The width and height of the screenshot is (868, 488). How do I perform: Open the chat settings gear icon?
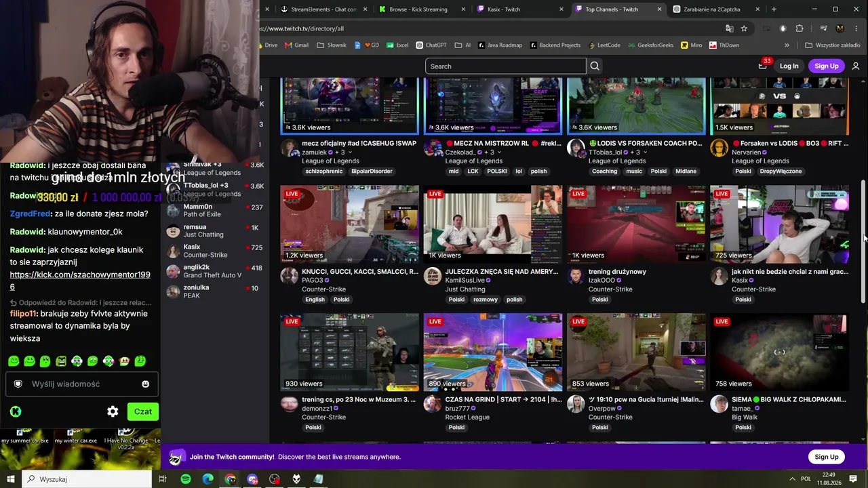[x=113, y=411]
